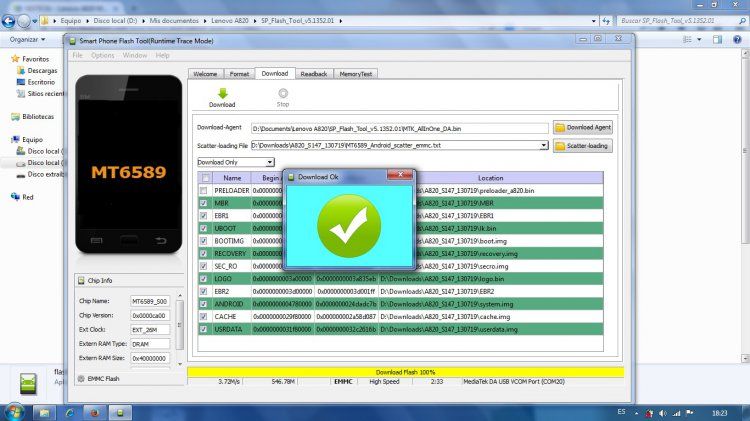Expand the Scatter-loading File path dropdown
The image size is (750, 421).
(x=544, y=145)
